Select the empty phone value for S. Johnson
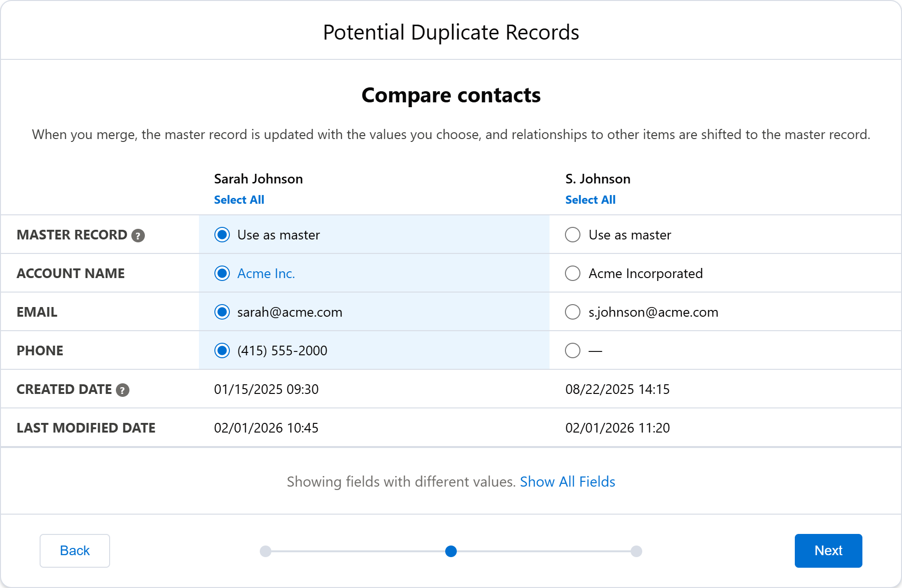This screenshot has height=588, width=902. click(x=572, y=351)
